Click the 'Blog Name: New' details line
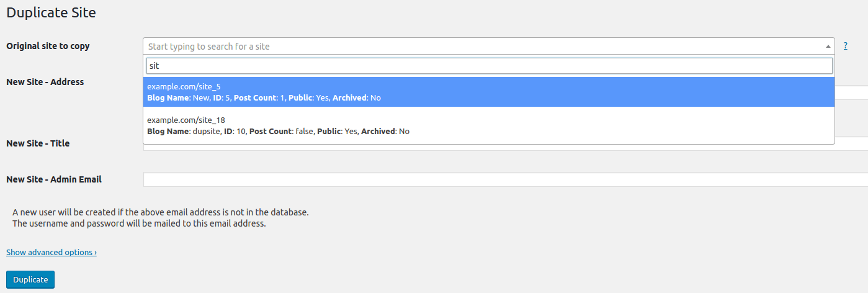Screen dimensions: 868x293 coord(264,97)
